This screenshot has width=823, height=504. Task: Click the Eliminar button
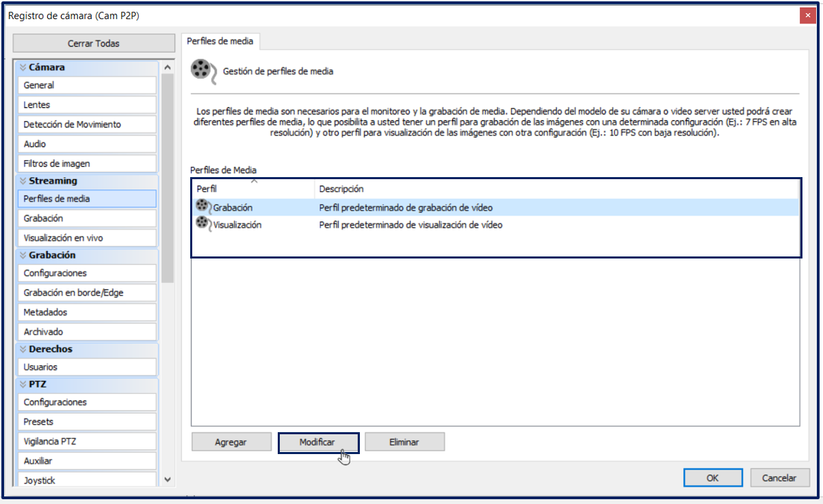(404, 442)
